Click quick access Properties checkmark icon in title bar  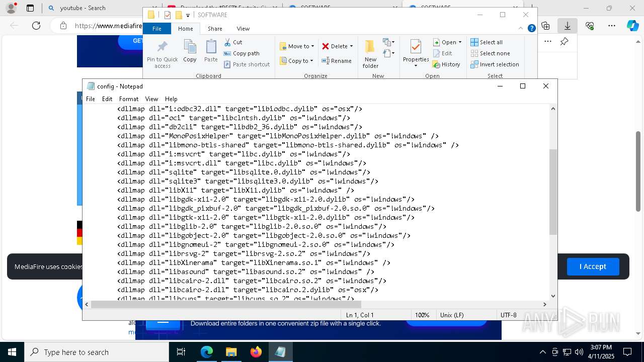[x=168, y=15]
